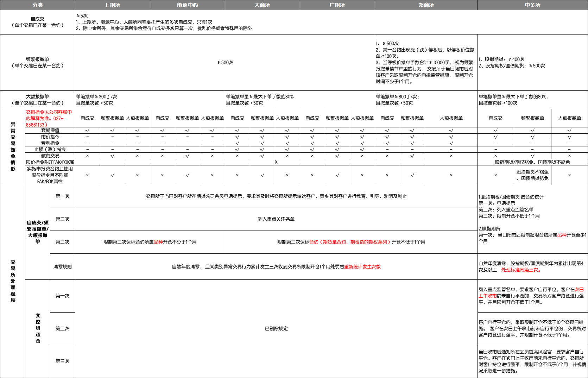
Task: Select the 实控组超仓 vertical label cell
Action: (38, 328)
